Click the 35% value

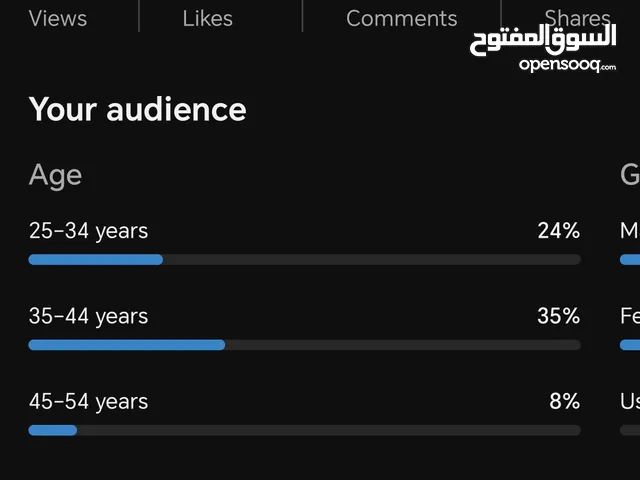click(559, 316)
